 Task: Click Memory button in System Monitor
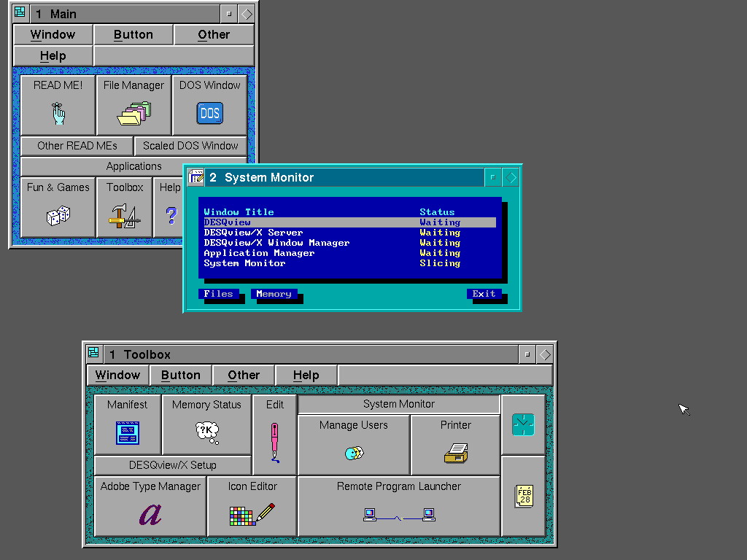(274, 294)
